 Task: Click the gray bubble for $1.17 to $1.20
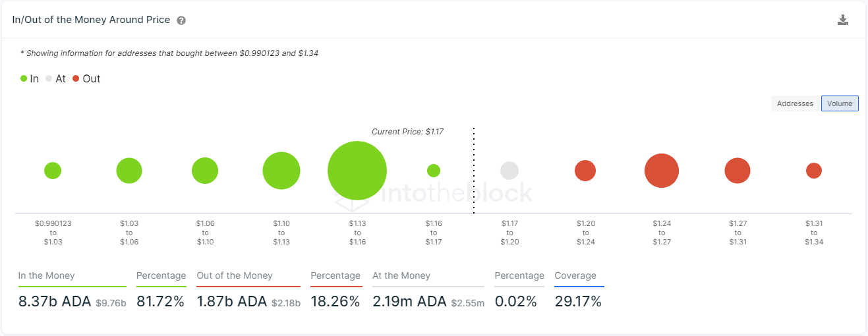[x=509, y=171]
